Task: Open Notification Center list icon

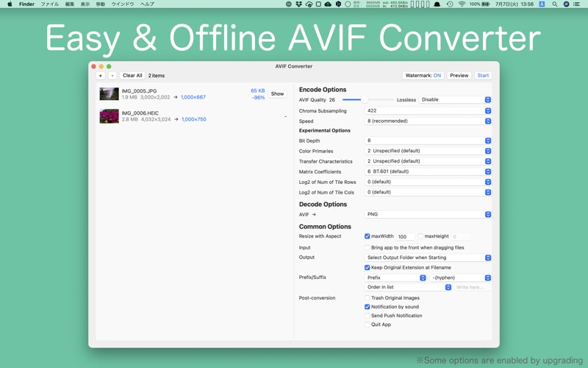Action: coord(577,4)
